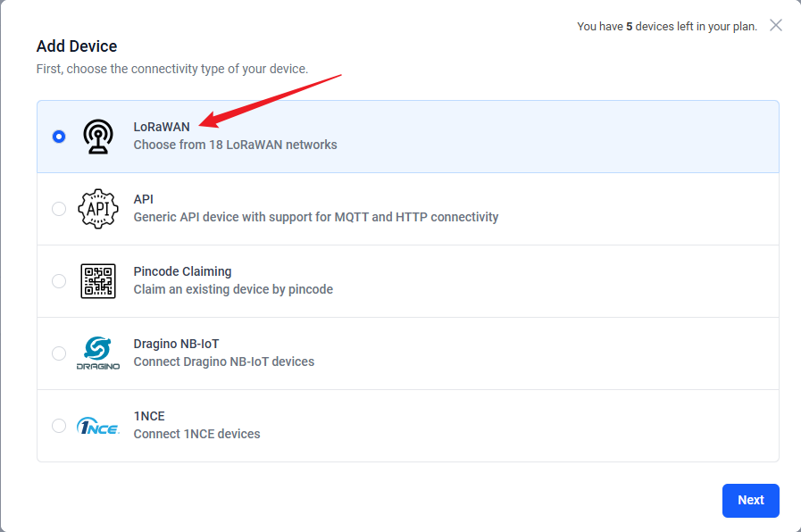Screen dimensions: 801x532
Task: Click the LoRaWAN antenna icon
Action: (98, 137)
